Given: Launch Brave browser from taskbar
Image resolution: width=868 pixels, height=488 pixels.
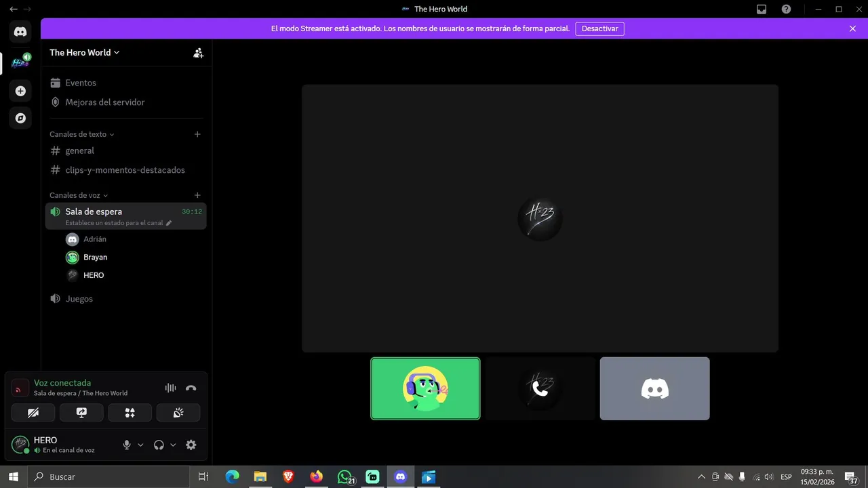Looking at the screenshot, I should (288, 476).
